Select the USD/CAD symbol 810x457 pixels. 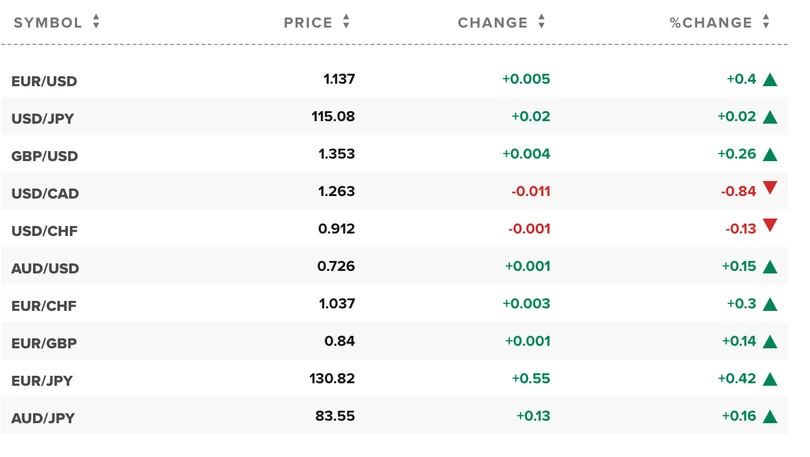tap(45, 193)
